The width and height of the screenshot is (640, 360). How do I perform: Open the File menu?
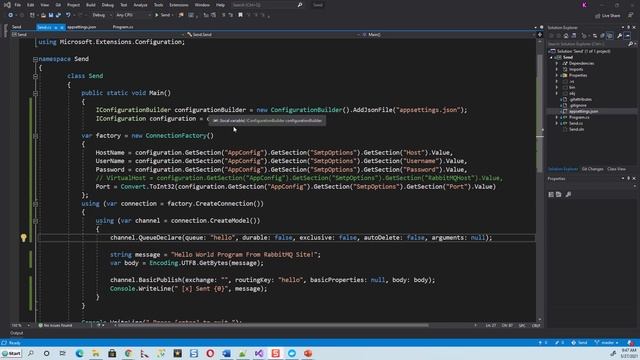pyautogui.click(x=18, y=5)
